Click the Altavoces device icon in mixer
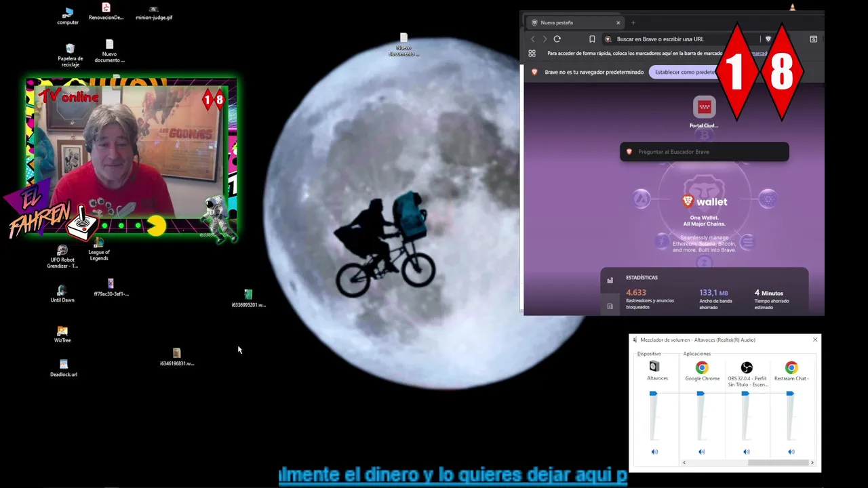This screenshot has height=488, width=868. [x=654, y=367]
